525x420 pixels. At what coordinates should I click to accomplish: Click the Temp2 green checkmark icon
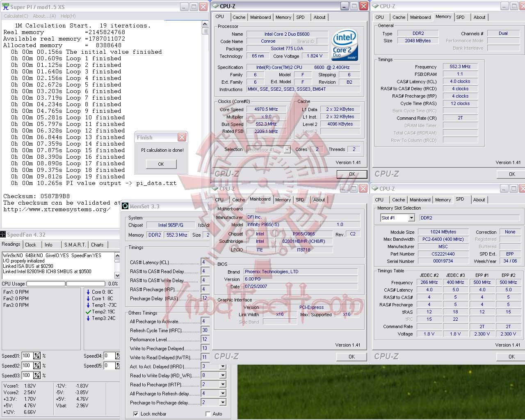pyautogui.click(x=88, y=312)
